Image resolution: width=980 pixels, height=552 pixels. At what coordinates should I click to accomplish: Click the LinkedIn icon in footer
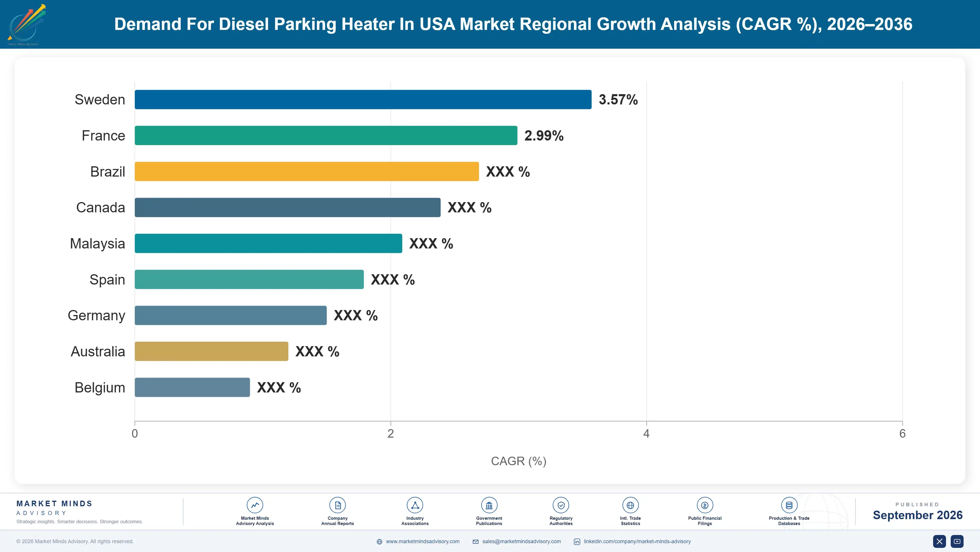tap(577, 542)
